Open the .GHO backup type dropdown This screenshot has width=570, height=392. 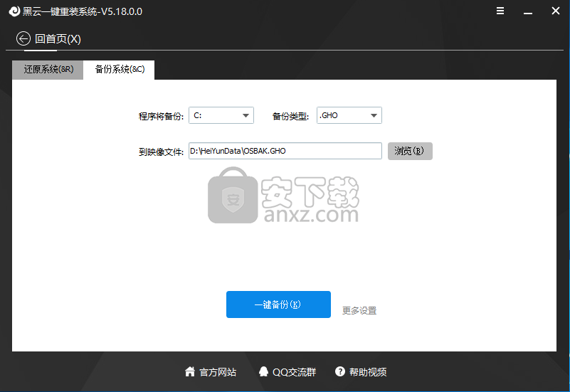(349, 115)
